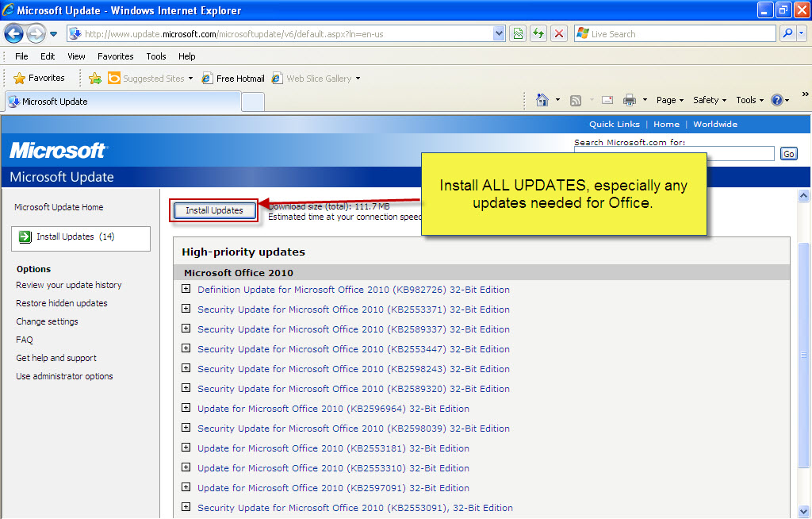Click the browser Back arrow button
This screenshot has width=812, height=519.
(14, 34)
